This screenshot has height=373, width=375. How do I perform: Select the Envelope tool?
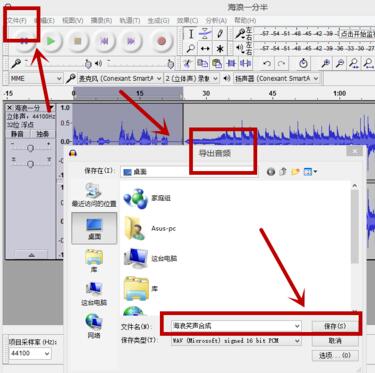pos(205,34)
